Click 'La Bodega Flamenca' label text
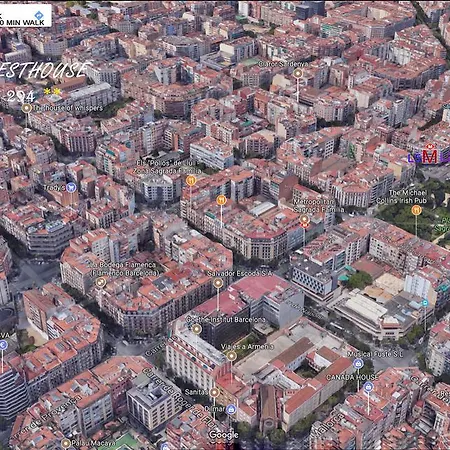This screenshot has height=450, width=450. 124,269
